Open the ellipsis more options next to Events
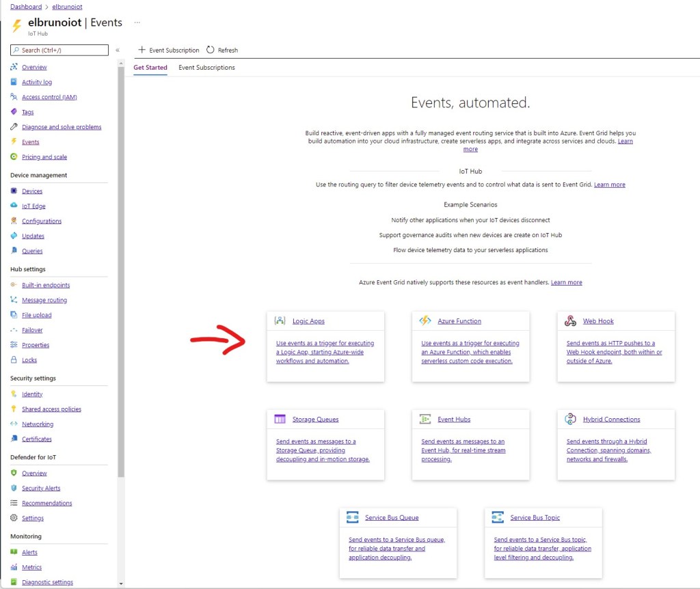Image resolution: width=700 pixels, height=589 pixels. pos(137,23)
